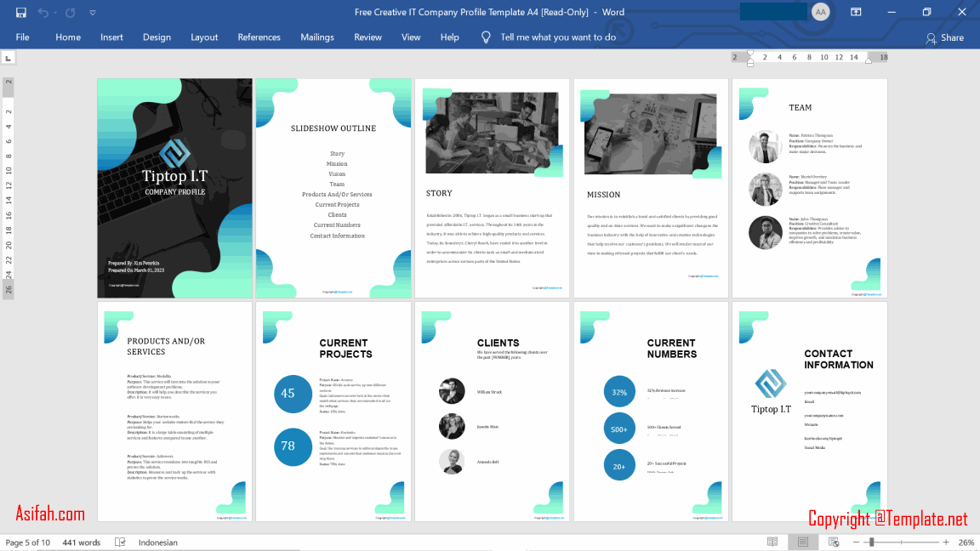This screenshot has height=551, width=980.
Task: Click the circle showing 45
Action: 293,394
